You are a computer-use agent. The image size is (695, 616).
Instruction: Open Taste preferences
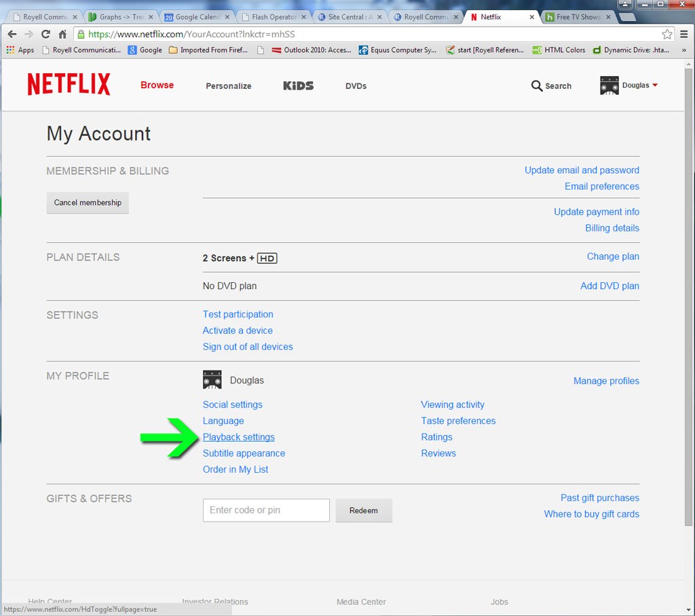(x=458, y=421)
